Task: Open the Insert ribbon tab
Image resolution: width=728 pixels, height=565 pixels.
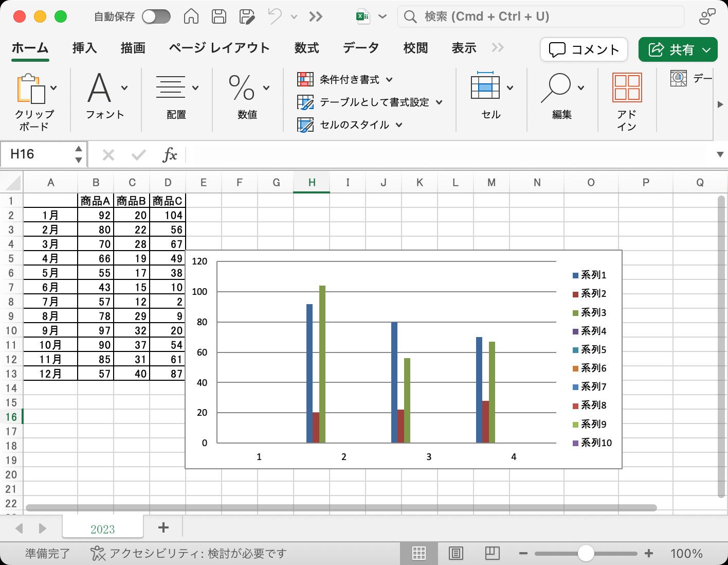Action: [x=84, y=48]
